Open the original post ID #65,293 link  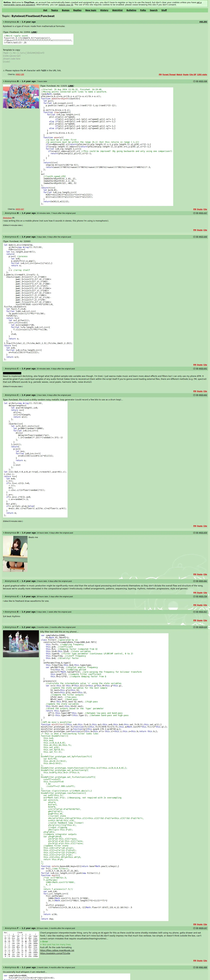pyautogui.click(x=203, y=22)
